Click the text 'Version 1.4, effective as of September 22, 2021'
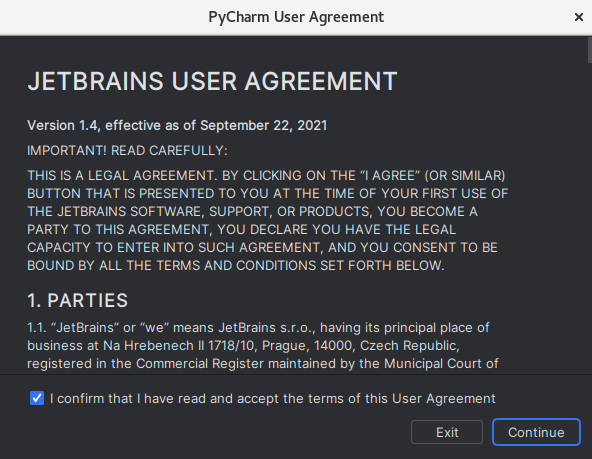The height and width of the screenshot is (459, 592). click(x=177, y=125)
